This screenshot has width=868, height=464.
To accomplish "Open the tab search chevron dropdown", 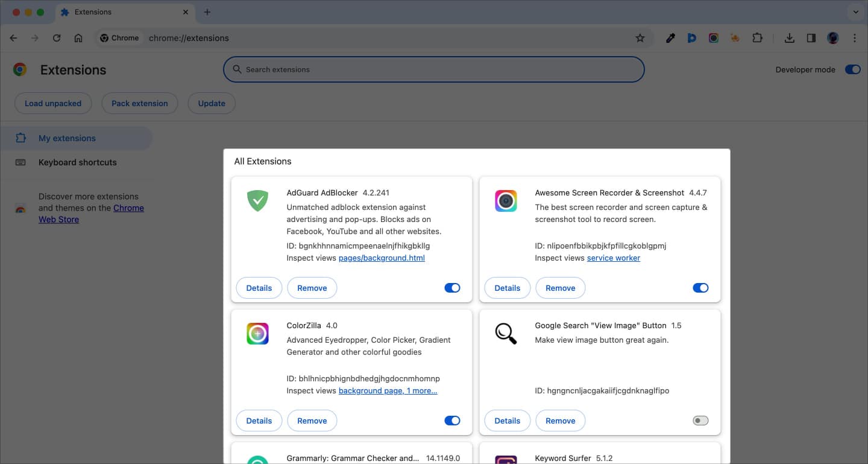I will [x=855, y=12].
